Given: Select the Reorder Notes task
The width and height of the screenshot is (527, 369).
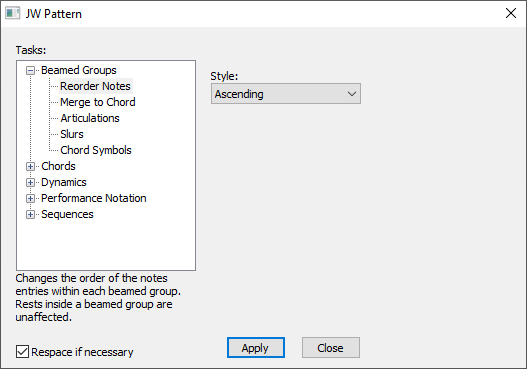Looking at the screenshot, I should point(95,86).
